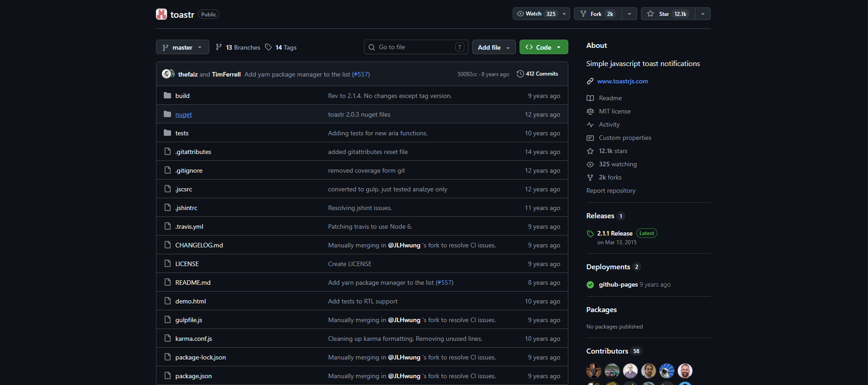Image resolution: width=868 pixels, height=385 pixels.
Task: Click the commit history clock icon
Action: point(520,74)
